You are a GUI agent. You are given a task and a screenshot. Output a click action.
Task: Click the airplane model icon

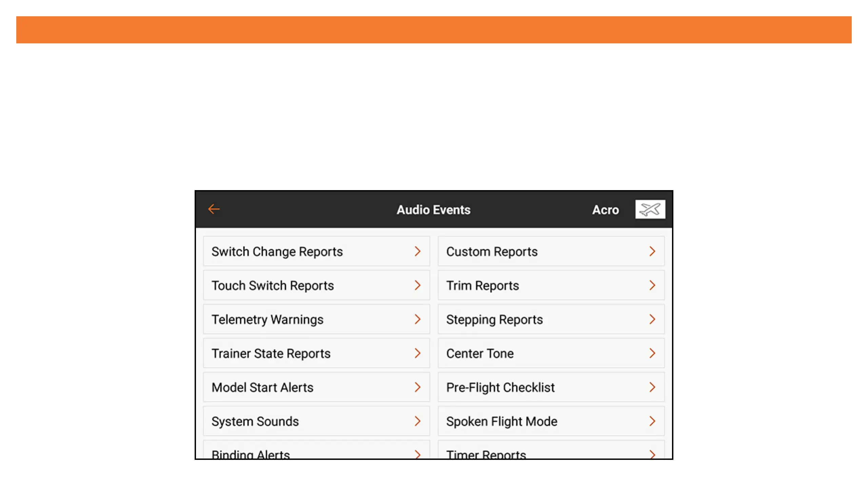pyautogui.click(x=650, y=209)
